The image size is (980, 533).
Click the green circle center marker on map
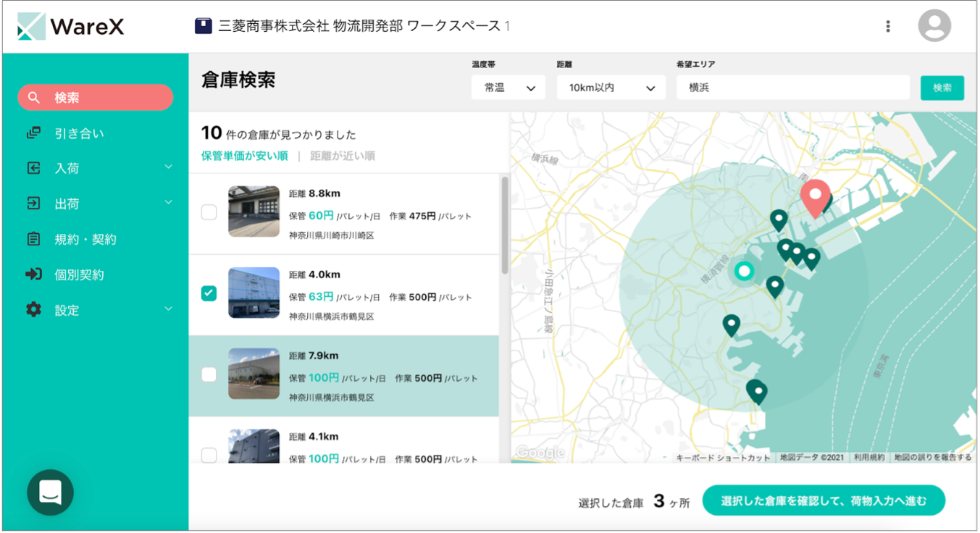[x=743, y=272]
